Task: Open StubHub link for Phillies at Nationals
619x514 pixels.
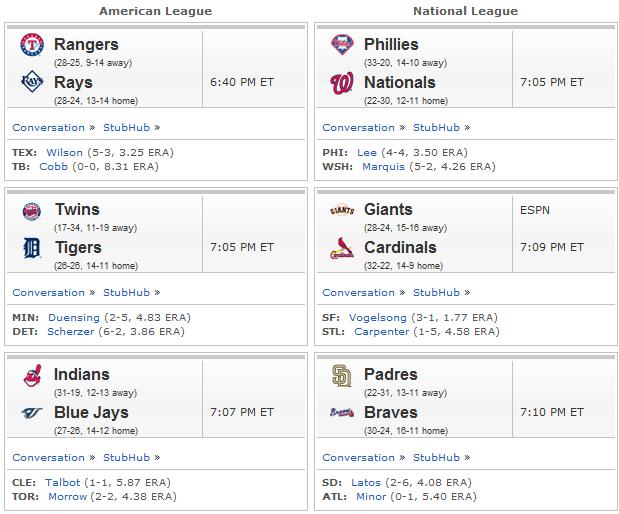Action: pos(436,128)
